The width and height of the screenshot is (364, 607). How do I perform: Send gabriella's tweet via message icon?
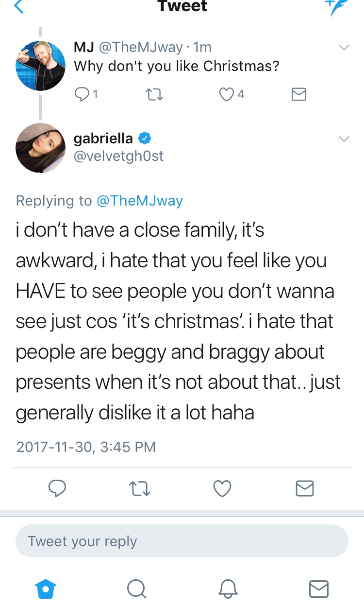tap(305, 488)
